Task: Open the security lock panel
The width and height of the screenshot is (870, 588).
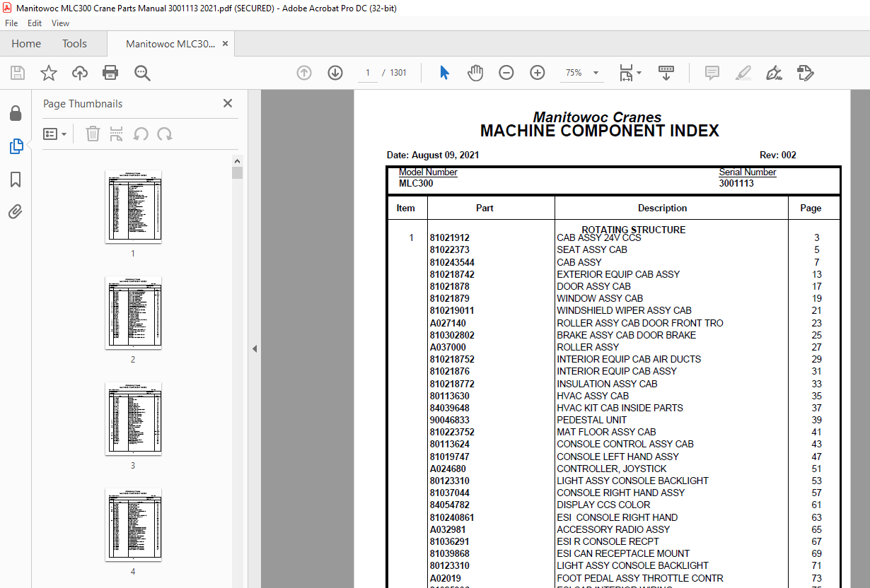Action: point(16,114)
